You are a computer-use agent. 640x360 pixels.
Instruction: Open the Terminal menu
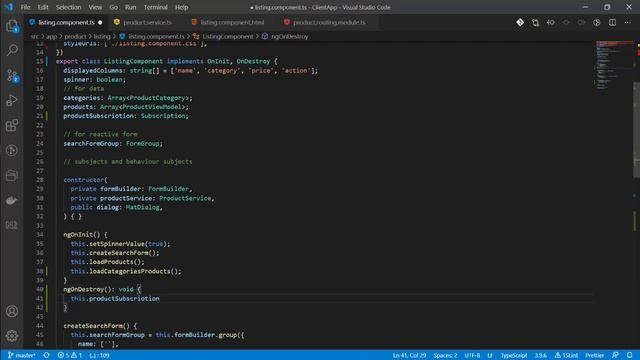click(x=156, y=7)
